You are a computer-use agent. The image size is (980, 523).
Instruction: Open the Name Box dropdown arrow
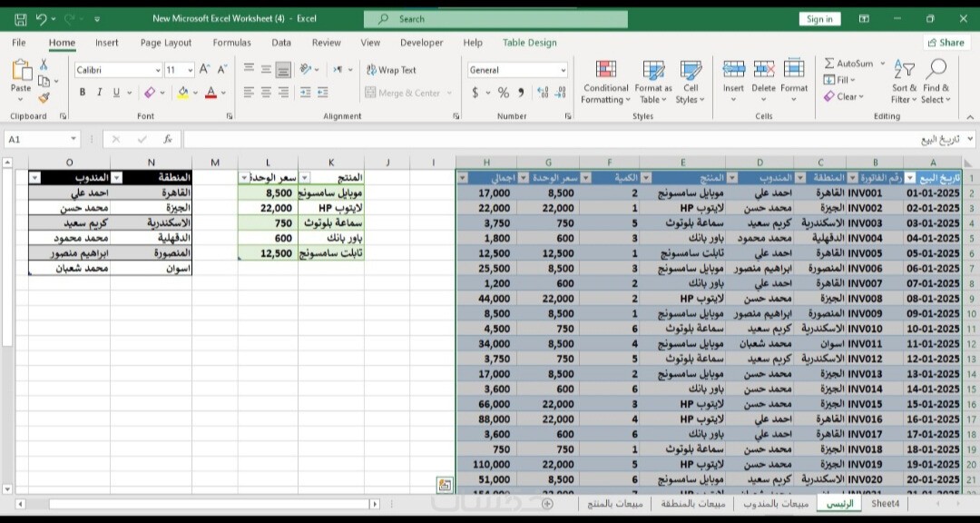pyautogui.click(x=73, y=139)
